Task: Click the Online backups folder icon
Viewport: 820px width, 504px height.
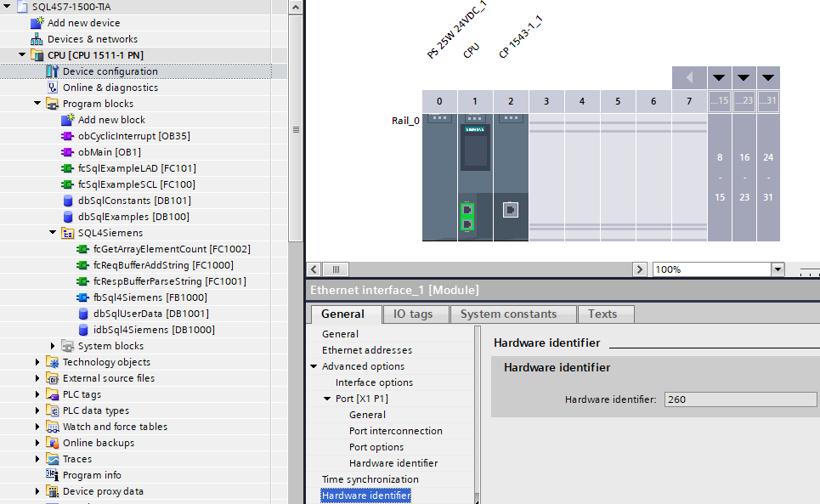Action: point(53,443)
